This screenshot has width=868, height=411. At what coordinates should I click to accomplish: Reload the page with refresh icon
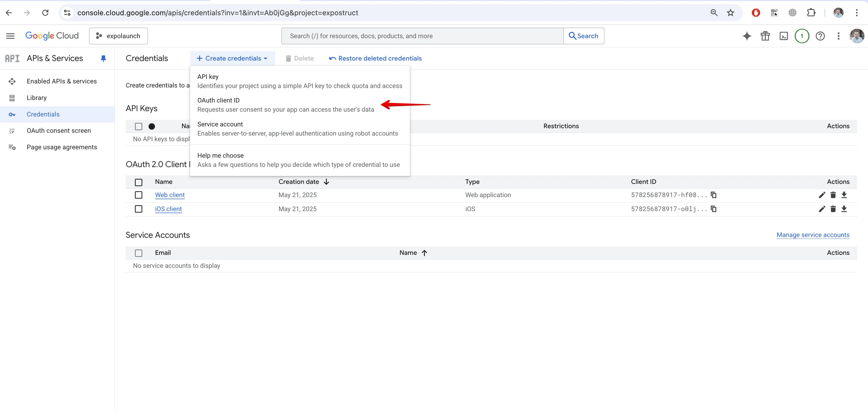tap(45, 13)
